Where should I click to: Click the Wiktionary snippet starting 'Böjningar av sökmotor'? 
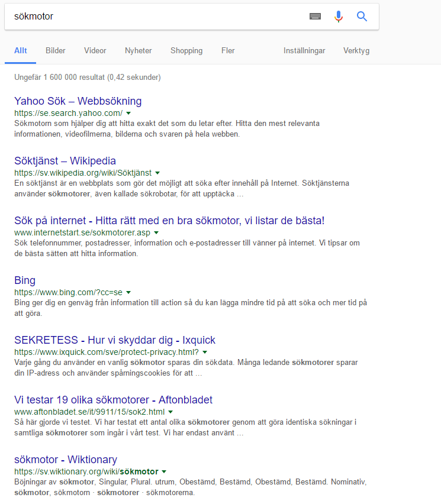(x=191, y=487)
